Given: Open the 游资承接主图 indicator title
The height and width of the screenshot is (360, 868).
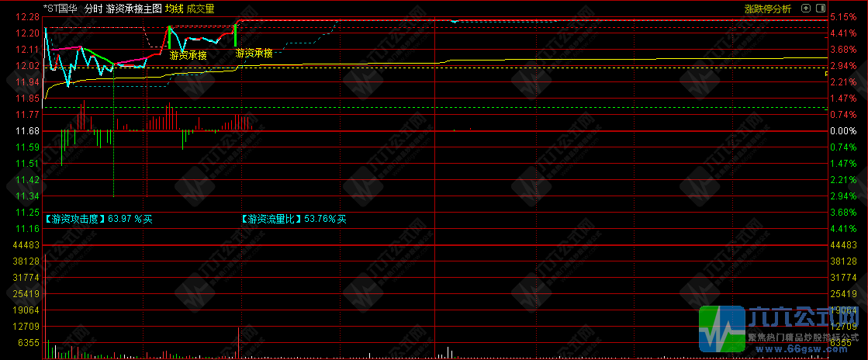Looking at the screenshot, I should [x=133, y=9].
